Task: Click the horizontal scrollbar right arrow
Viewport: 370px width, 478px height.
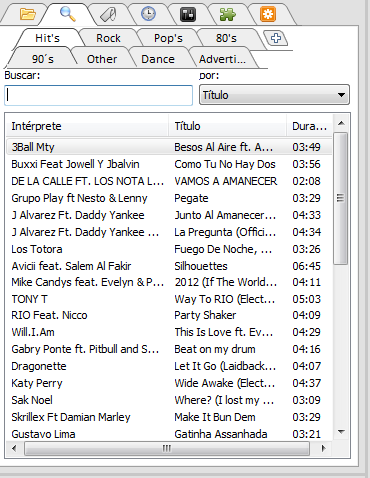Action: pos(323,448)
